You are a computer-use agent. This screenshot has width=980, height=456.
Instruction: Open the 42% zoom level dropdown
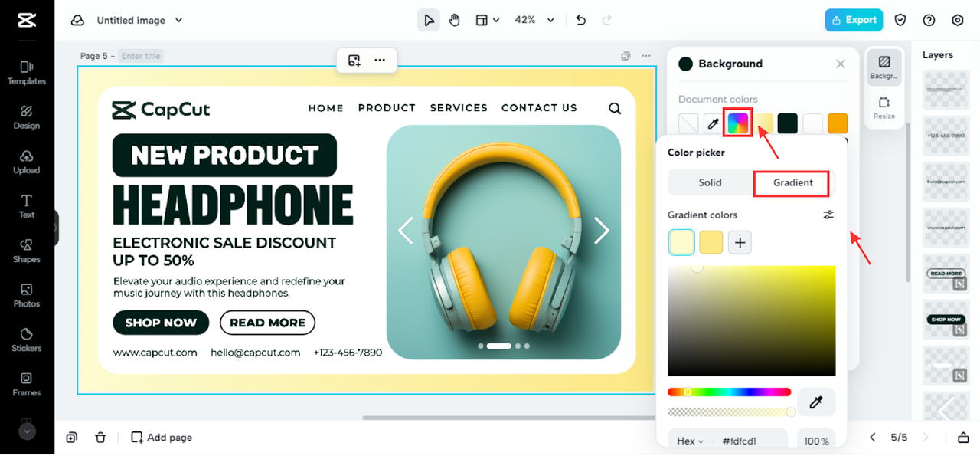(x=534, y=21)
